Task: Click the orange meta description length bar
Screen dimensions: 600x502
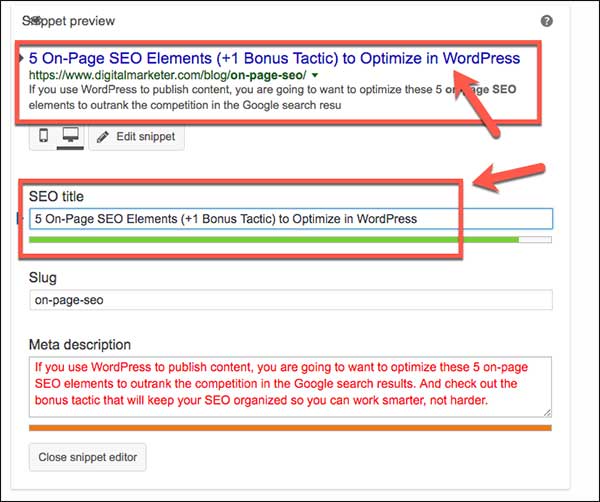Action: (x=290, y=428)
